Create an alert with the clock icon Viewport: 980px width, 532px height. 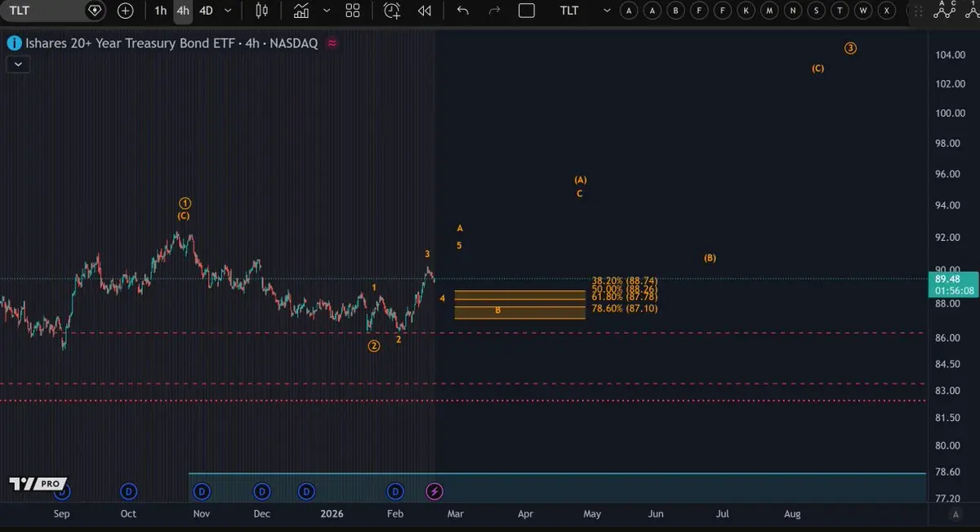click(x=393, y=11)
